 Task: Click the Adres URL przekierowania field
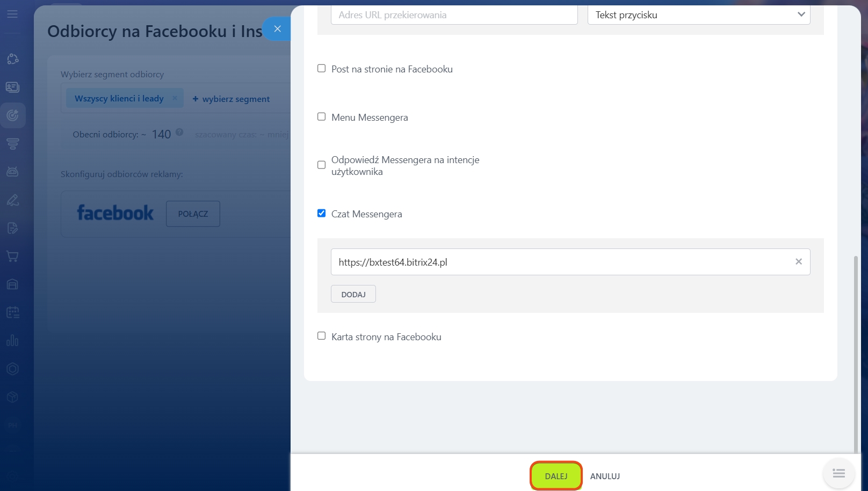click(x=454, y=15)
